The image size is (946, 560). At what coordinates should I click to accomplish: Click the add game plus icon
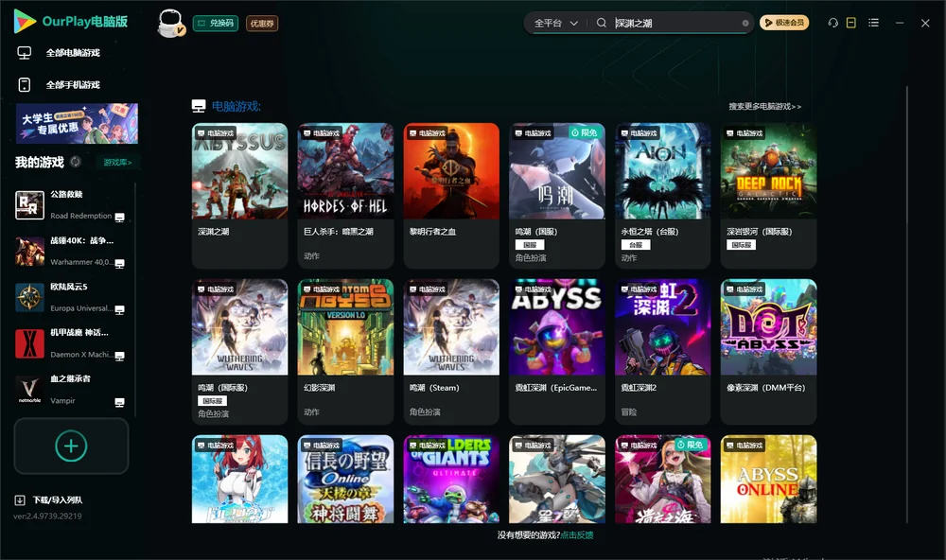tap(71, 446)
